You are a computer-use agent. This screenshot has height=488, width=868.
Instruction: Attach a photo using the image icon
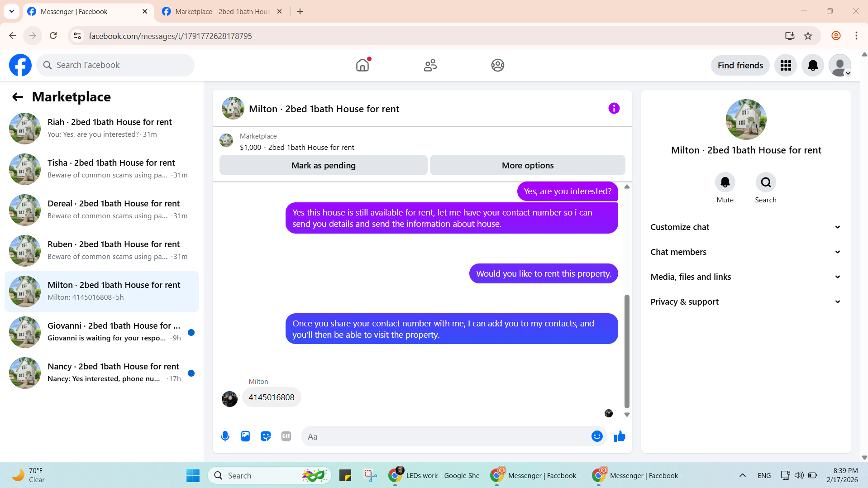point(245,436)
